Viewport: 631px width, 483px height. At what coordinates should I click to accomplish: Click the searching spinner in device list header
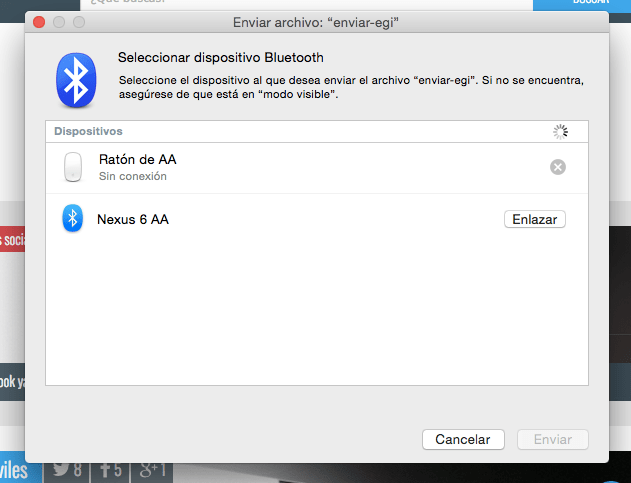(x=560, y=132)
